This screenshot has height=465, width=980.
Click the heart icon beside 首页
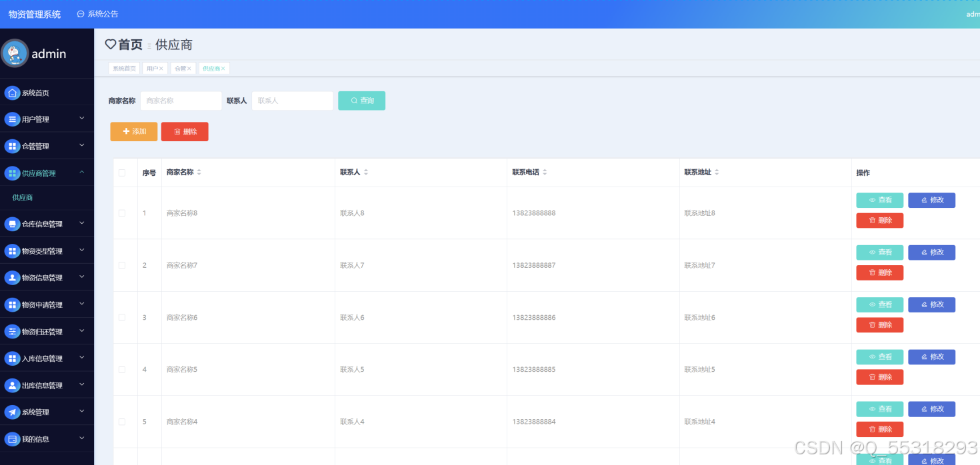coord(111,45)
